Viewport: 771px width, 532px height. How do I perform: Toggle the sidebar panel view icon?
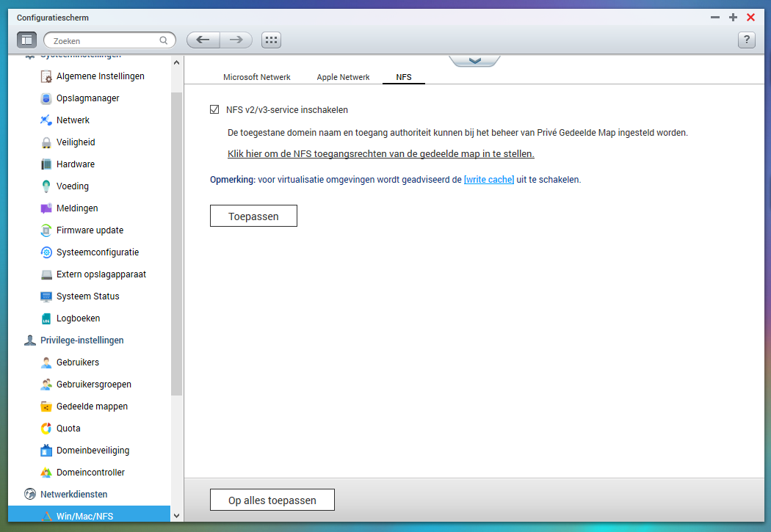point(26,40)
